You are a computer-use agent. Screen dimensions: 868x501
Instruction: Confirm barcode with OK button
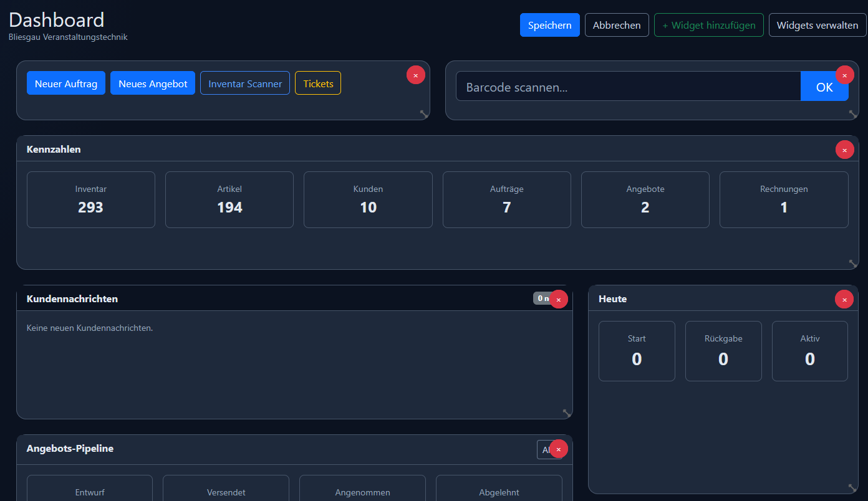click(824, 87)
